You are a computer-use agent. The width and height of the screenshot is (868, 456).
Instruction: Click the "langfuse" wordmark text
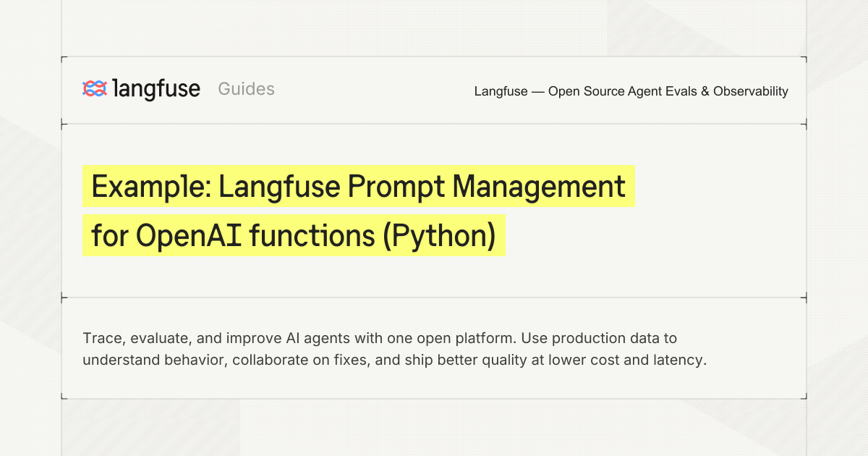[x=156, y=88]
